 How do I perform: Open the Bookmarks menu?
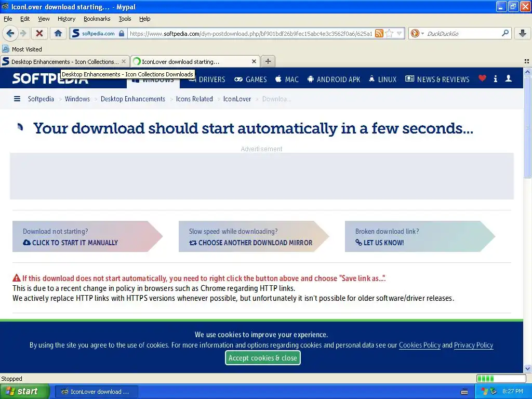point(97,19)
